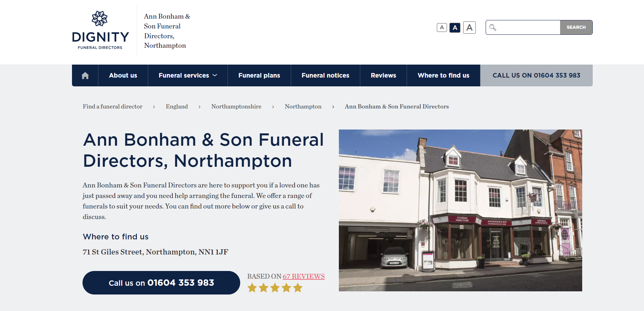Click Ann Bonham & Son Funeral Directors breadcrumb
This screenshot has height=311, width=644.
(397, 106)
